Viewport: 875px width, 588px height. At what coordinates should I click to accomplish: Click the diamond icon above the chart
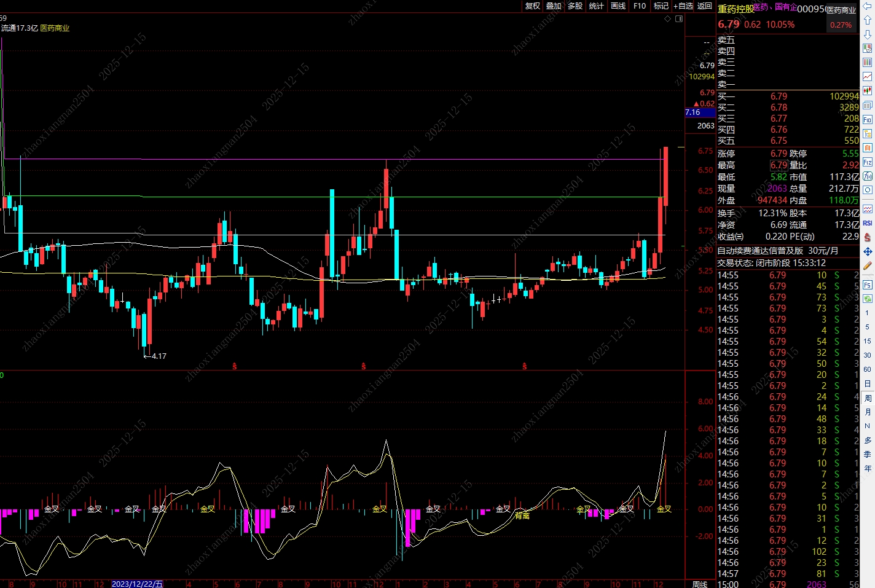668,18
